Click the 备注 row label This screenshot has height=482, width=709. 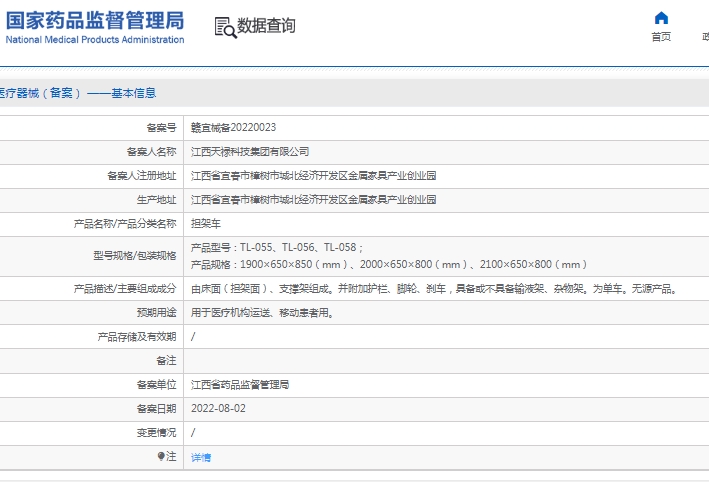tap(166, 361)
